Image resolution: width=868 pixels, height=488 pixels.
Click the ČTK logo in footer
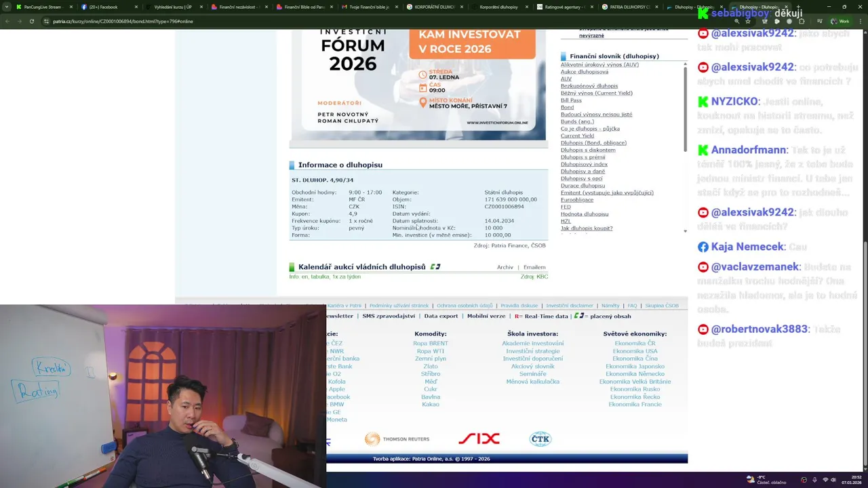coord(540,439)
